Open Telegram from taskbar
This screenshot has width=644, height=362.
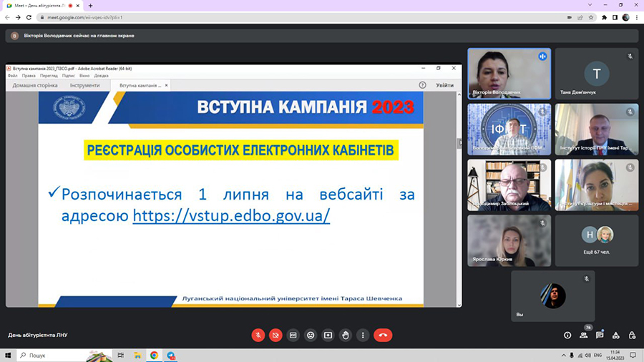171,356
